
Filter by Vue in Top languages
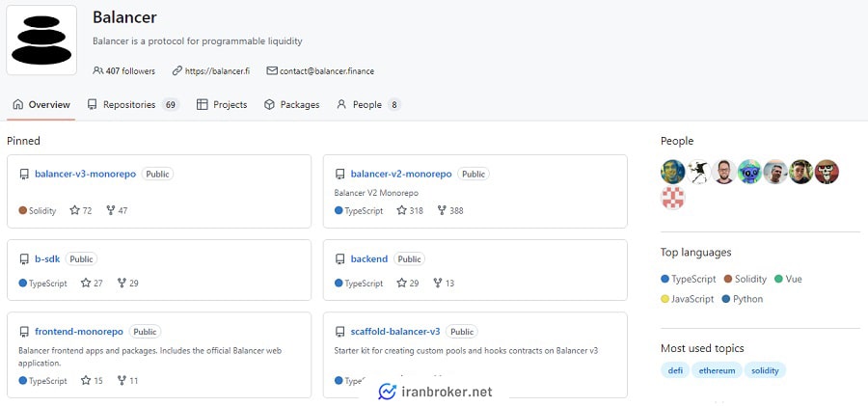788,279
